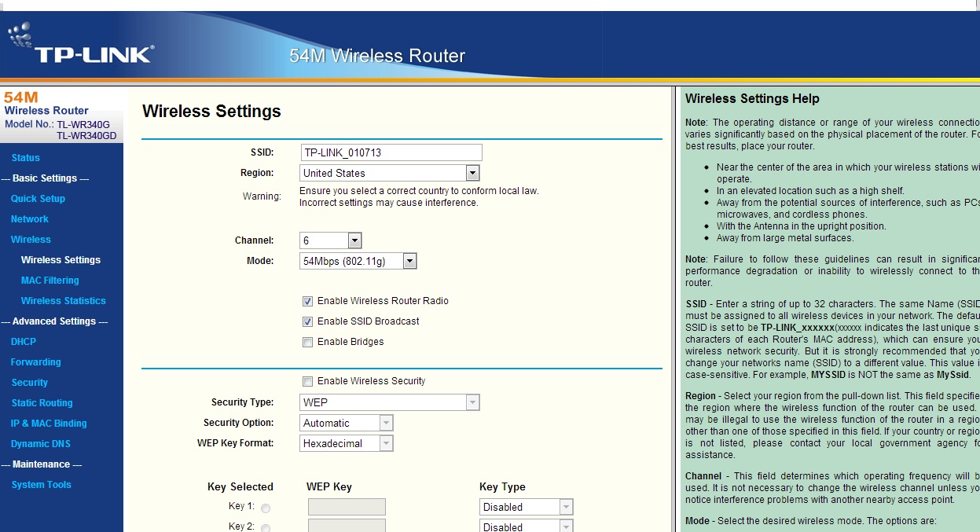Open the Region dropdown
This screenshot has width=980, height=532.
[x=390, y=173]
